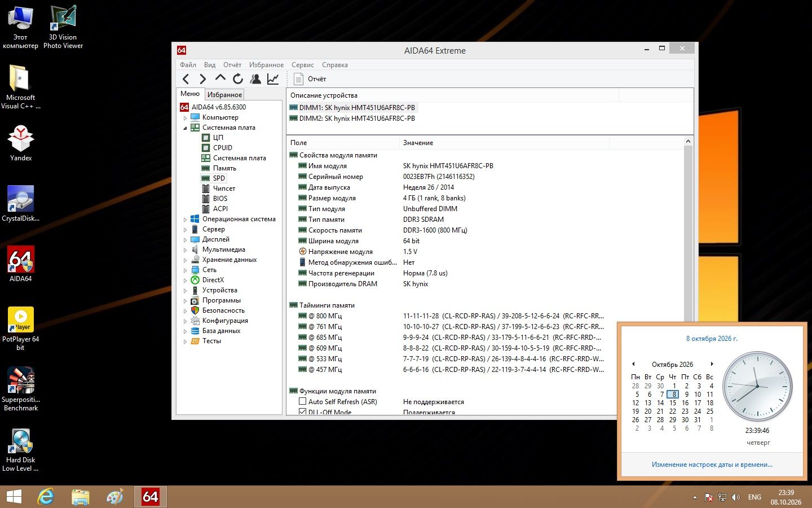Expand the Хранение данных node

(185, 260)
